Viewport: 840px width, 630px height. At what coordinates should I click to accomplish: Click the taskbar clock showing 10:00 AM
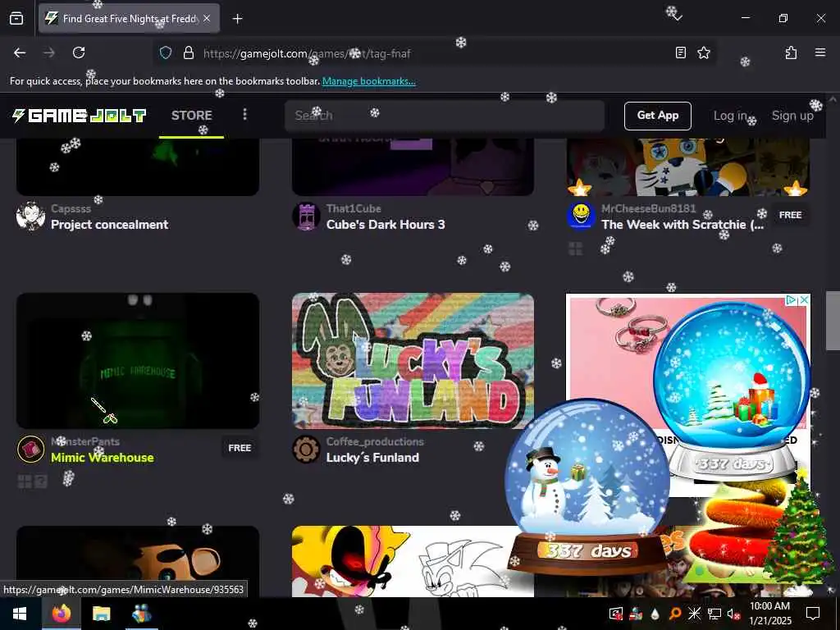click(769, 614)
